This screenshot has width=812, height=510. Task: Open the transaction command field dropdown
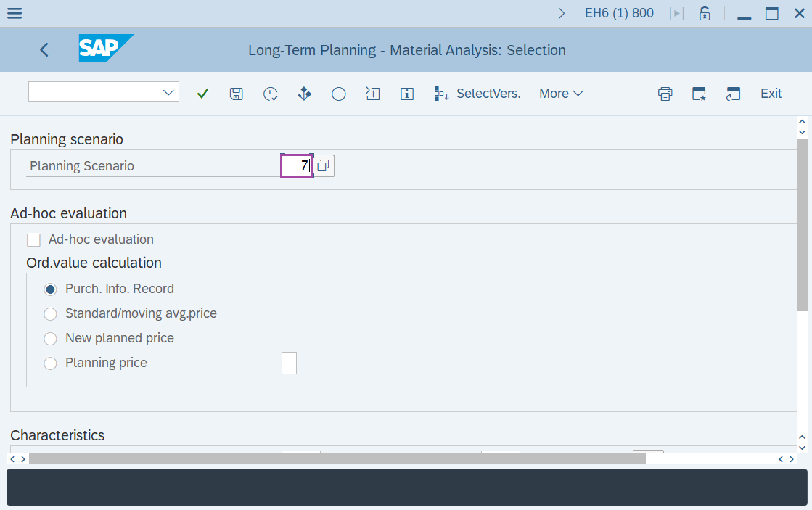point(168,91)
